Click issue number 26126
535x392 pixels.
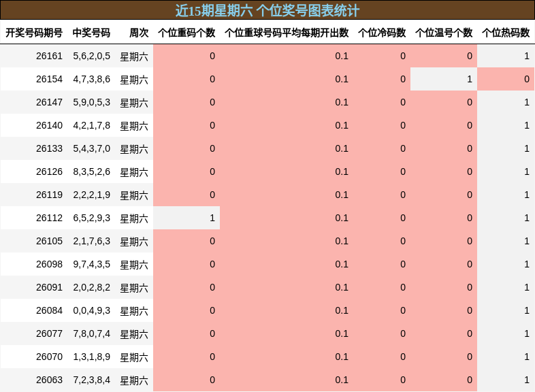coord(49,171)
